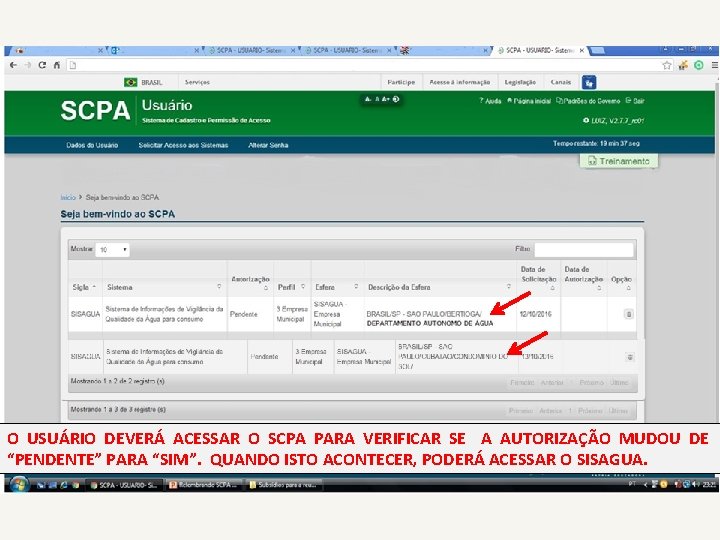720x540 pixels.
Task: Click the browser home icon
Action: point(57,65)
